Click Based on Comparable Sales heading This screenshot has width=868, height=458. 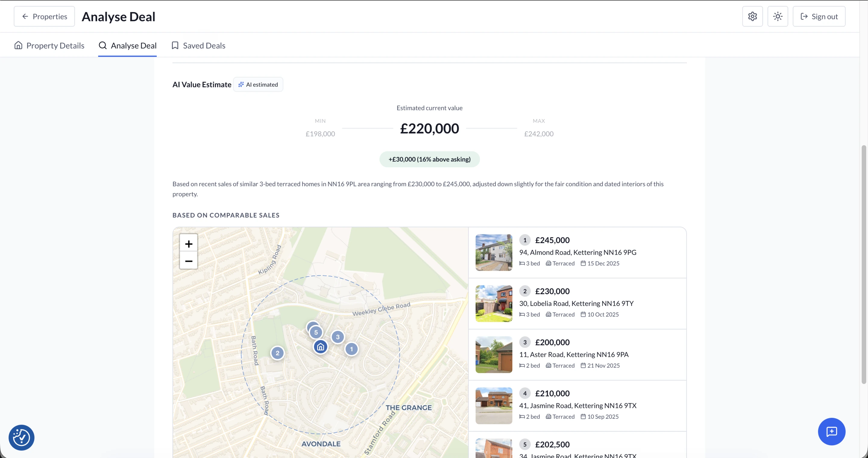pyautogui.click(x=226, y=215)
